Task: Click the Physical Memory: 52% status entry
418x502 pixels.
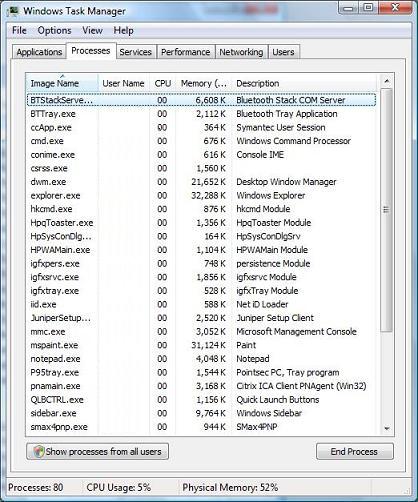Action: click(x=230, y=487)
